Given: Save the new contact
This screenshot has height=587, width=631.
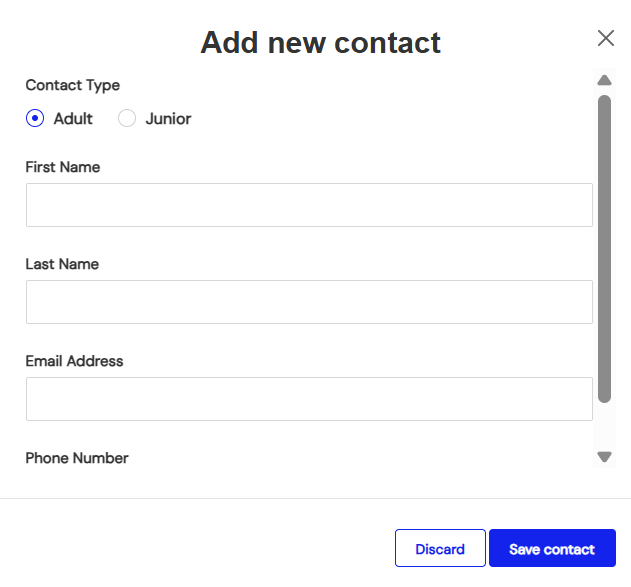Looking at the screenshot, I should coord(552,549).
